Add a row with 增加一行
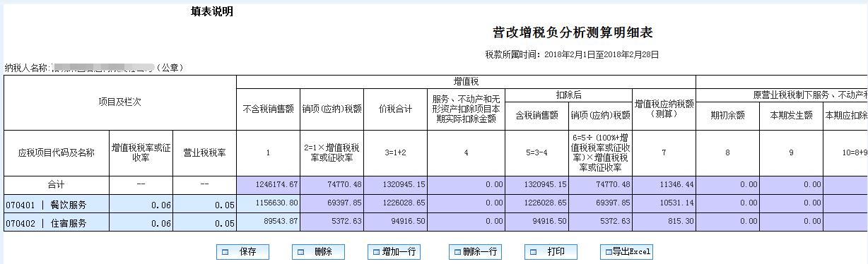This screenshot has height=264, width=868. click(394, 251)
